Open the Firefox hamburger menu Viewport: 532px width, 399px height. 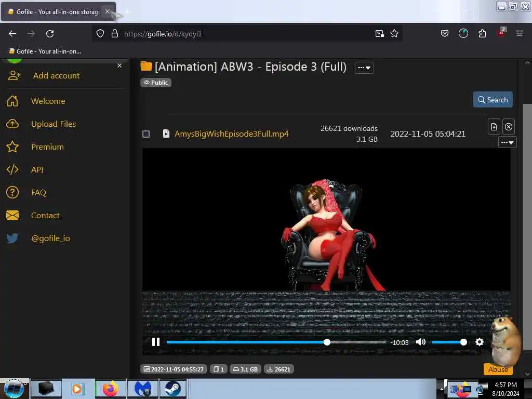pos(520,33)
